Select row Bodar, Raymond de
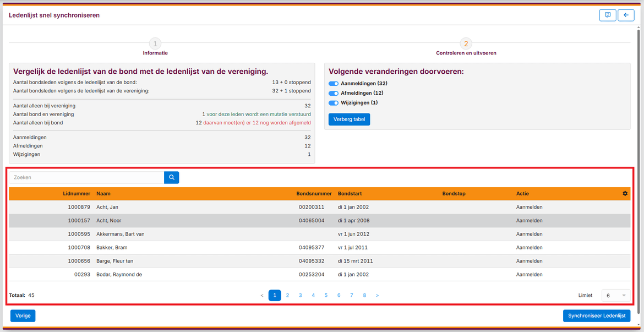Screen dimensions: 644x332 coord(320,275)
